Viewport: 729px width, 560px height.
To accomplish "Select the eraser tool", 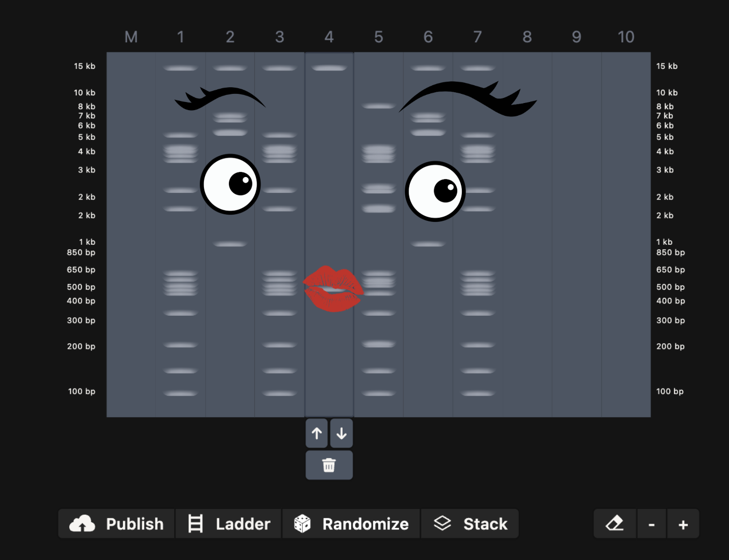I will [615, 524].
